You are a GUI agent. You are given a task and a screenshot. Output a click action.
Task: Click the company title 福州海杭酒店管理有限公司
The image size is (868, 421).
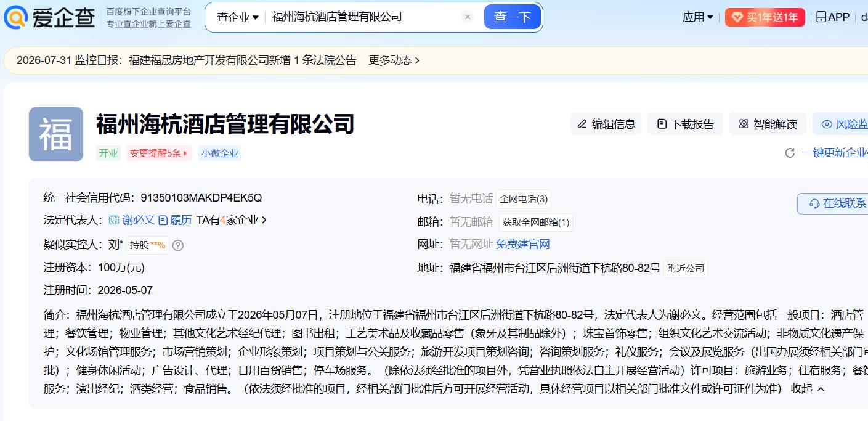point(225,124)
